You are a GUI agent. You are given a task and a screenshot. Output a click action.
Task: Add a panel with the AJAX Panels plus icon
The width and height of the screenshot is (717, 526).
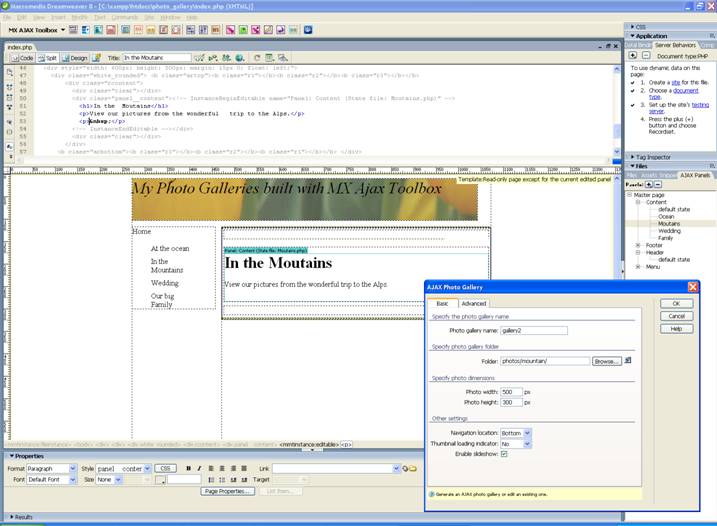coord(649,184)
